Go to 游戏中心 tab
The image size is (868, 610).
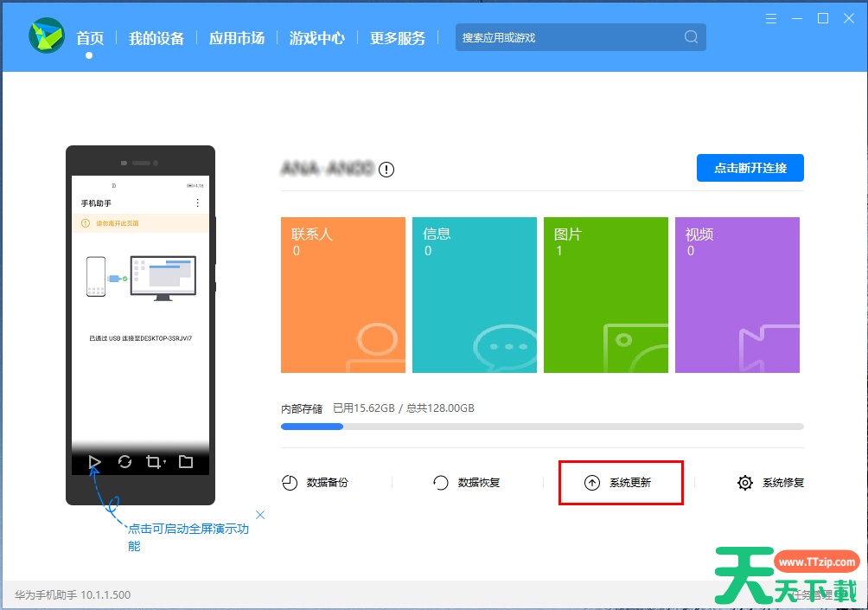click(317, 38)
